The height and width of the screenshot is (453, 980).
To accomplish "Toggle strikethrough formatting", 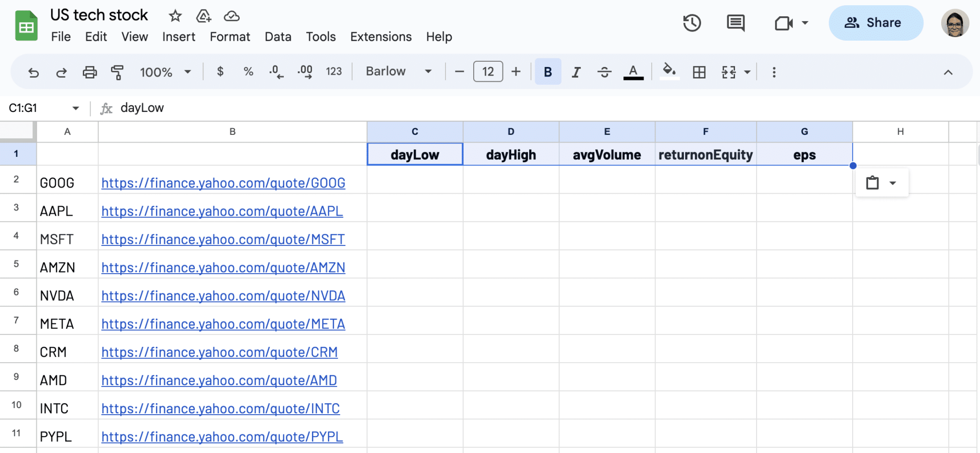I will pos(604,71).
